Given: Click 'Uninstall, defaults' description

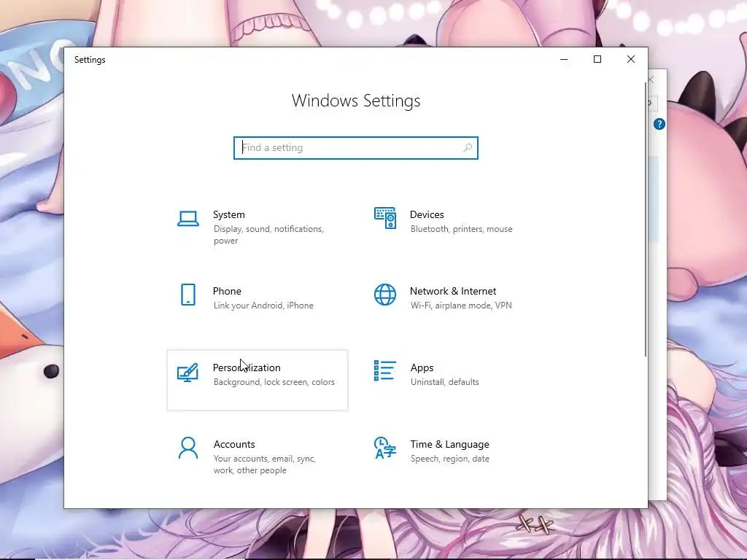Looking at the screenshot, I should point(444,382).
